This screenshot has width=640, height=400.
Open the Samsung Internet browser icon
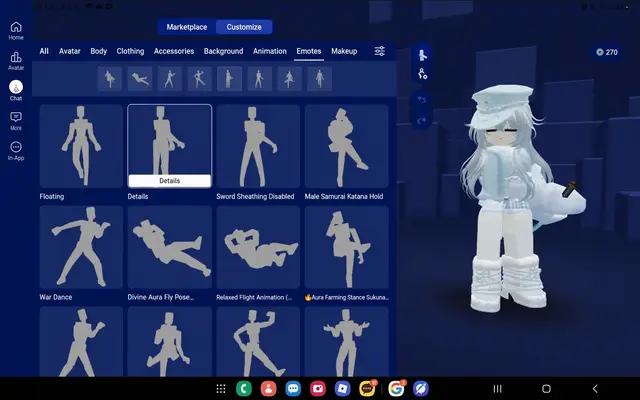pyautogui.click(x=421, y=389)
